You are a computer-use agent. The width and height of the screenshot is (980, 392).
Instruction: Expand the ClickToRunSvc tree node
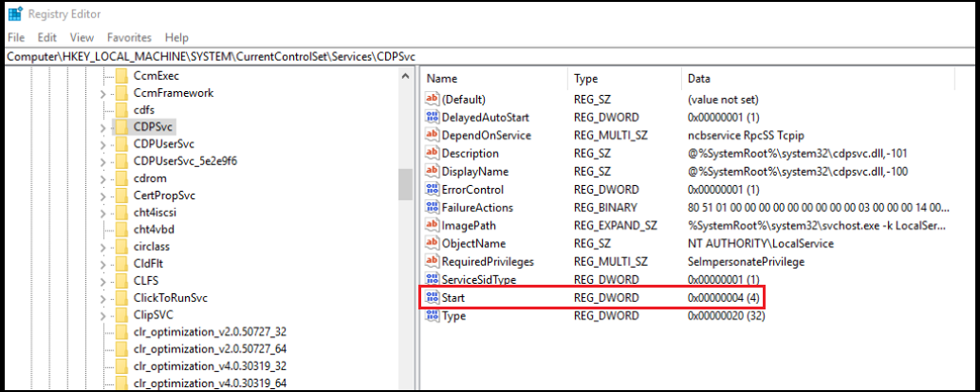coord(102,298)
